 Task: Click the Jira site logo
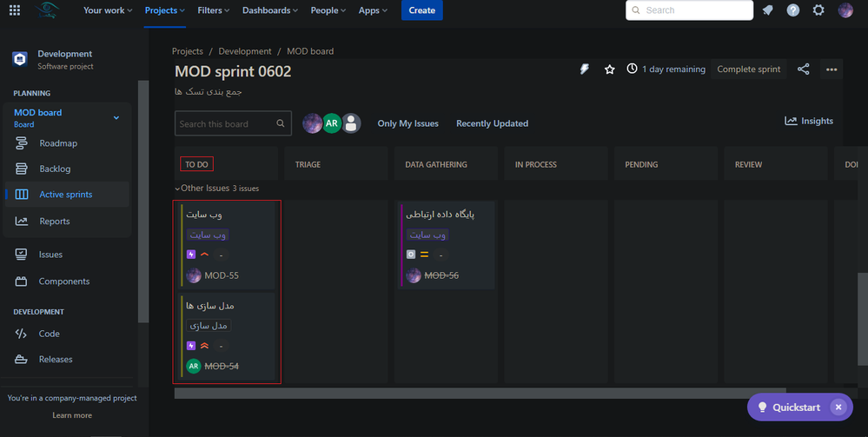(x=48, y=10)
